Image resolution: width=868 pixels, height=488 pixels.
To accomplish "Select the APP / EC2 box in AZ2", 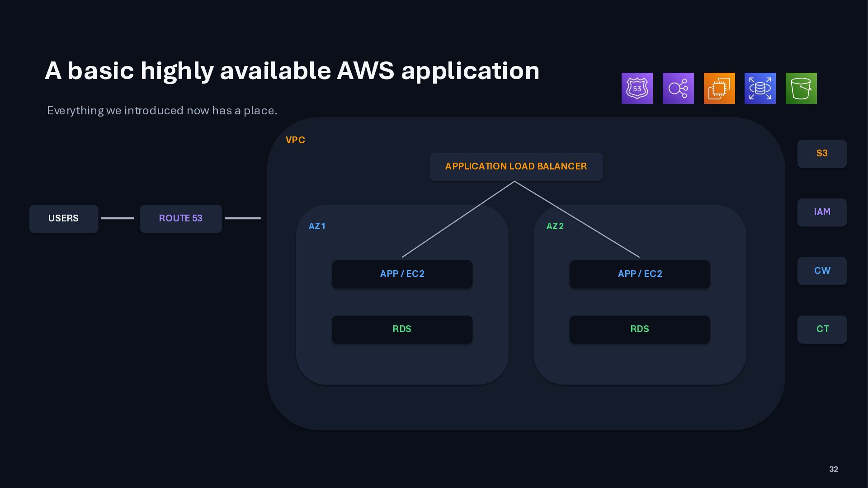I will coord(640,274).
